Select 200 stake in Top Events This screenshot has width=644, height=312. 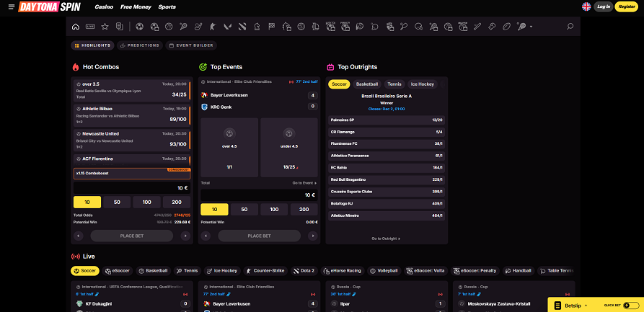tap(304, 210)
